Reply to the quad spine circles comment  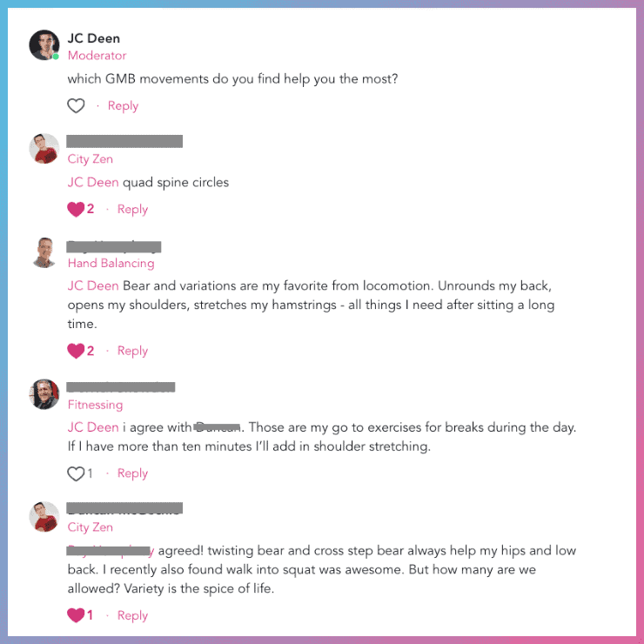pos(132,209)
